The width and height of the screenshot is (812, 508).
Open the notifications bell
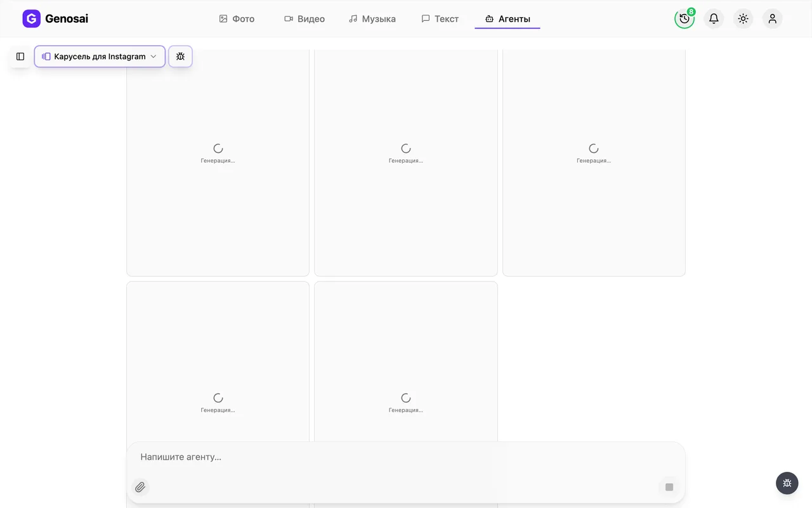click(714, 18)
